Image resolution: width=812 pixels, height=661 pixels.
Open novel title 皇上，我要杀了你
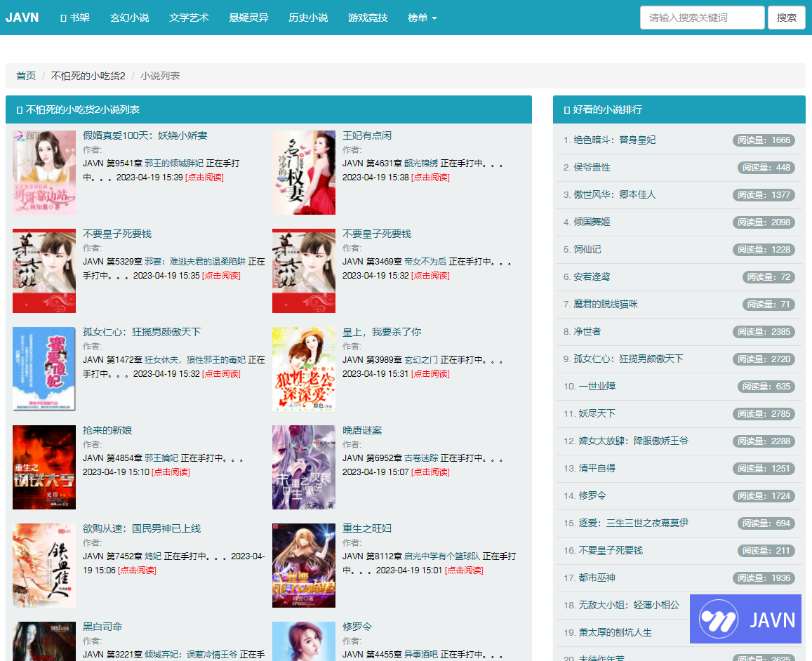(382, 333)
